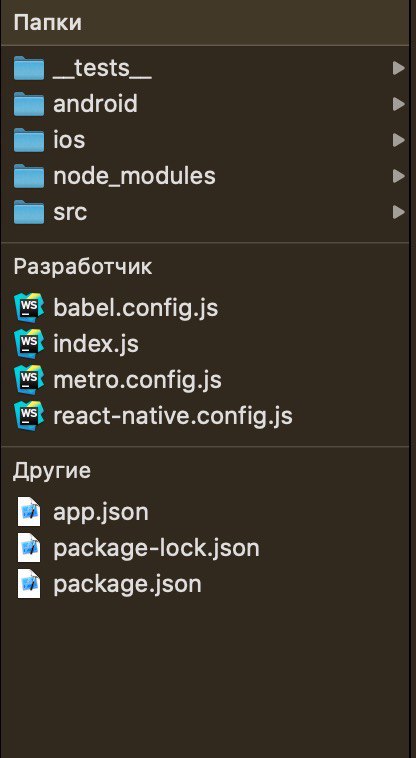Click the Другие group header
The width and height of the screenshot is (416, 758).
coord(52,471)
